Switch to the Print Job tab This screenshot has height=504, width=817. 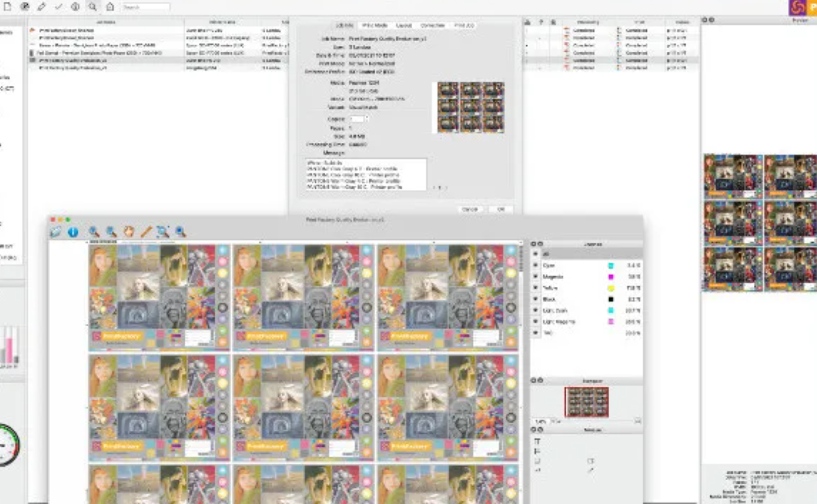pyautogui.click(x=463, y=26)
